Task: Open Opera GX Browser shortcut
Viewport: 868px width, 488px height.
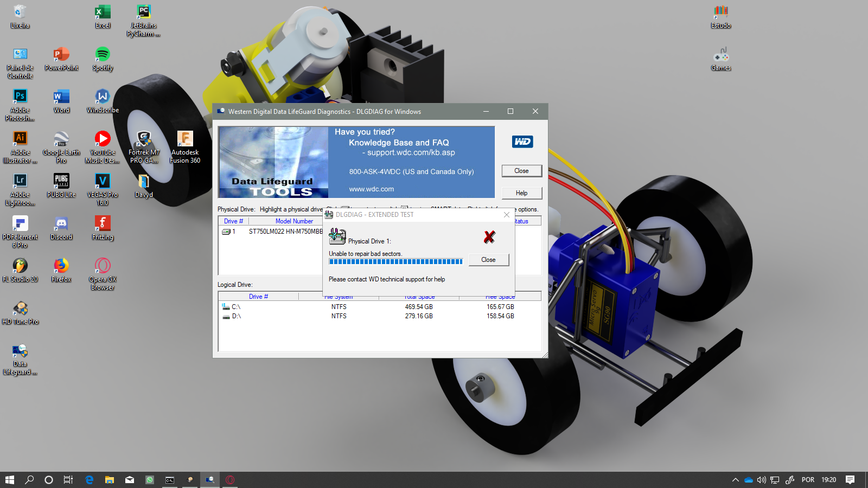Action: tap(103, 274)
